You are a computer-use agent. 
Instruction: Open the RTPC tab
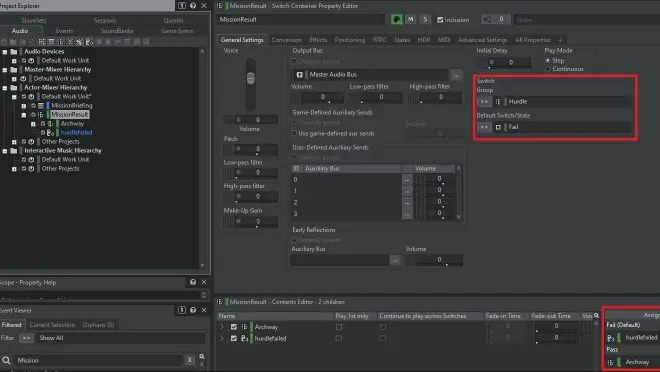pos(379,40)
